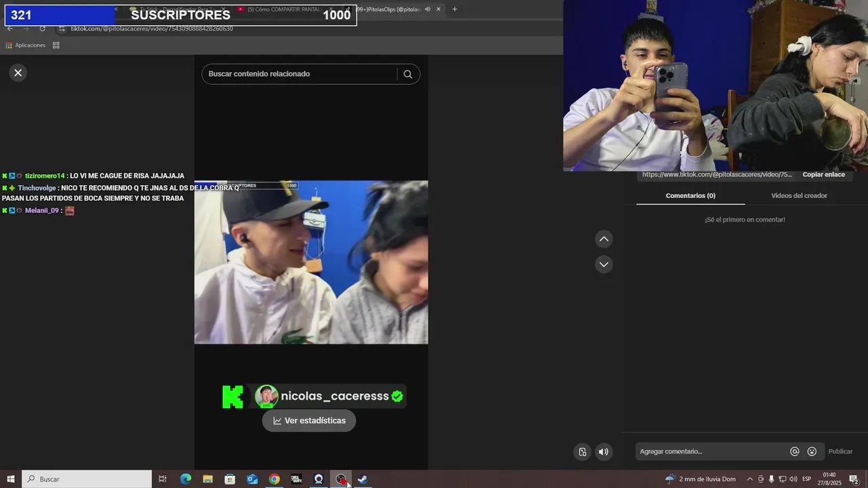Open Microsoft Store from the taskbar
The height and width of the screenshot is (488, 868).
230,479
